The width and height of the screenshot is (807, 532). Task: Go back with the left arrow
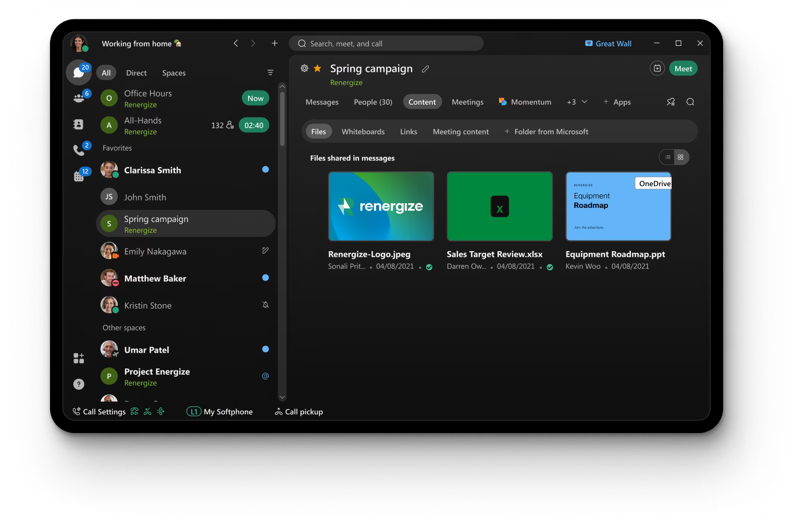pos(235,43)
